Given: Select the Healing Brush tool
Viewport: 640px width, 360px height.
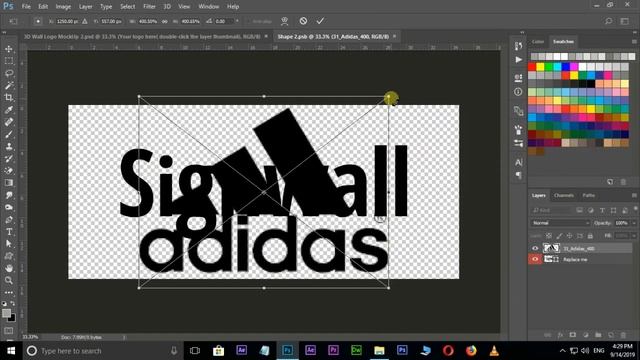Looking at the screenshot, I should coord(9,122).
